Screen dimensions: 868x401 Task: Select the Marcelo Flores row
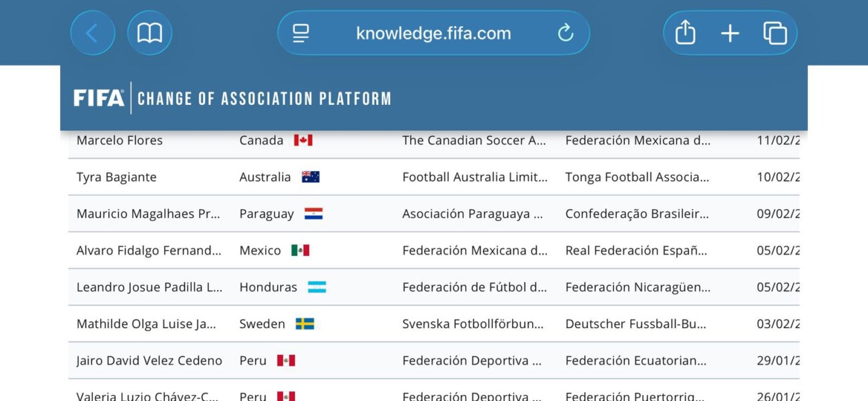click(x=120, y=140)
